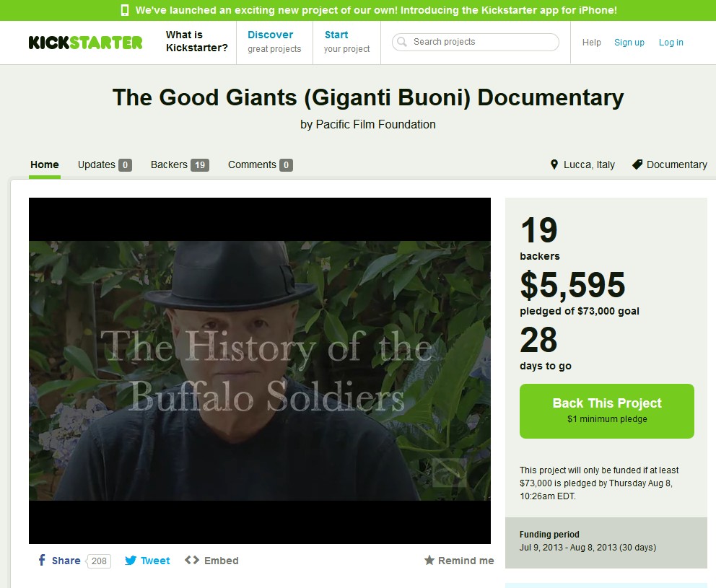Play the Buffalo Soldiers project video
Image resolution: width=716 pixels, height=588 pixels.
tap(260, 370)
